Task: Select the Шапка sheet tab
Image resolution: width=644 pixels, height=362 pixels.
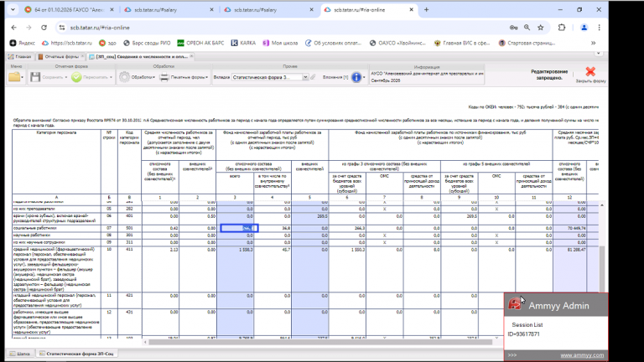Action: (20, 354)
